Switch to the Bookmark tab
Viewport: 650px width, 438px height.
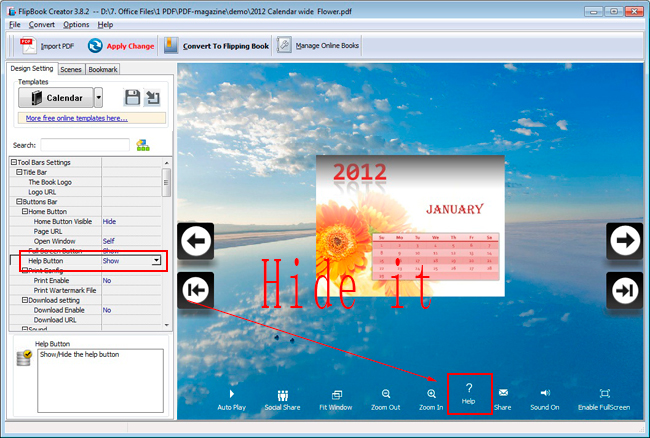point(103,69)
